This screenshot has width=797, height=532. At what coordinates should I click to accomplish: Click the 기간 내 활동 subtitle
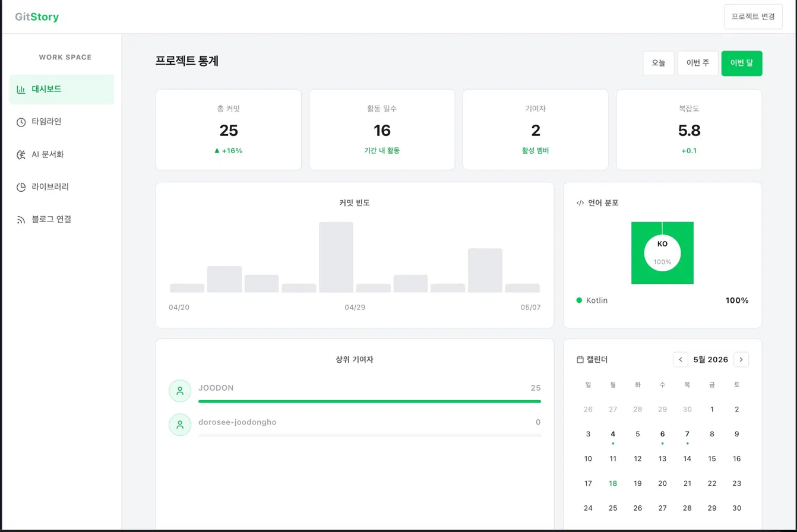[x=382, y=151]
